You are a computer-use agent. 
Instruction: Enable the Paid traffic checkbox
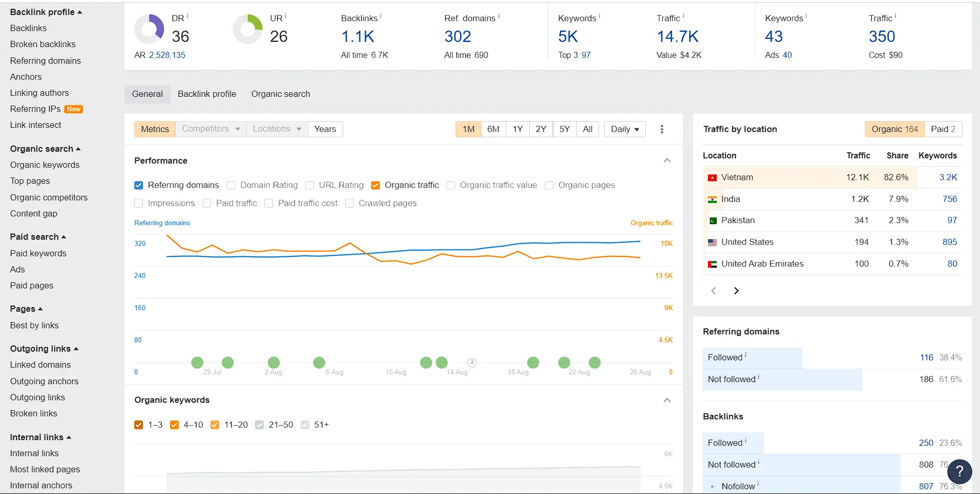[x=207, y=204]
